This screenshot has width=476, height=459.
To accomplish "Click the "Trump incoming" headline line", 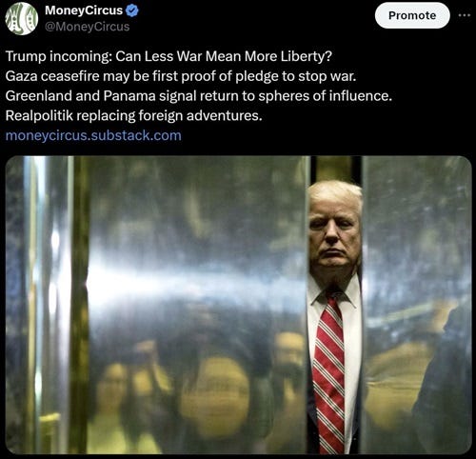I will pos(169,56).
